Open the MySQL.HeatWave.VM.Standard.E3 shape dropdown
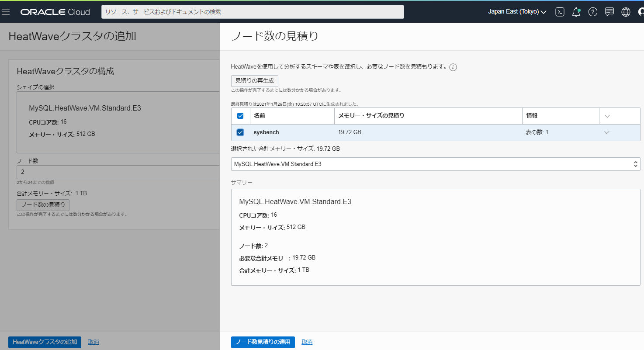The height and width of the screenshot is (350, 644). (x=436, y=164)
